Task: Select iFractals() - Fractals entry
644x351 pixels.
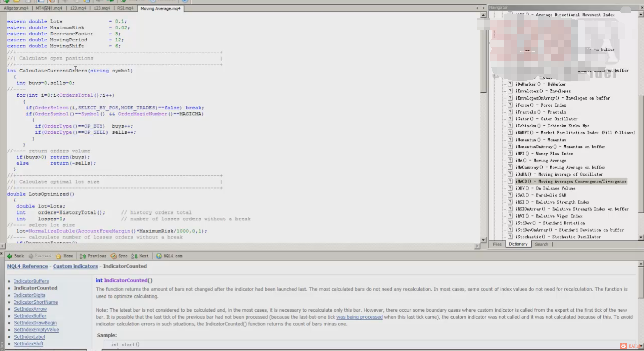Action: (541, 112)
